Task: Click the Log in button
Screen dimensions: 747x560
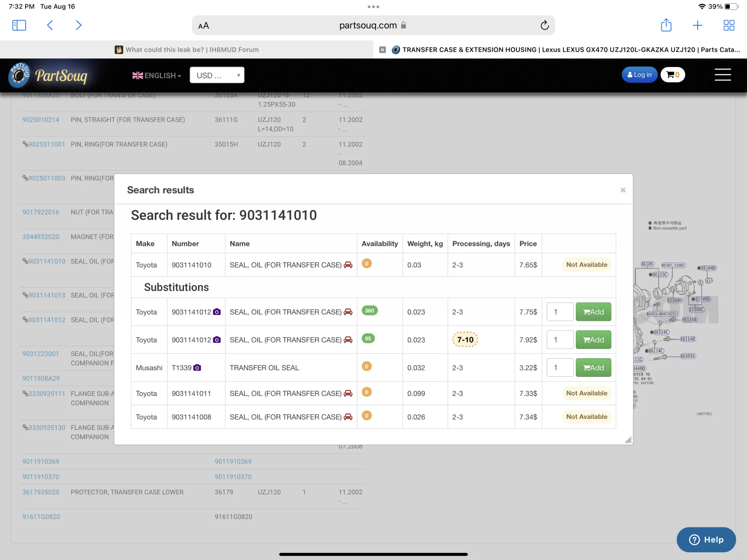Action: pyautogui.click(x=639, y=75)
